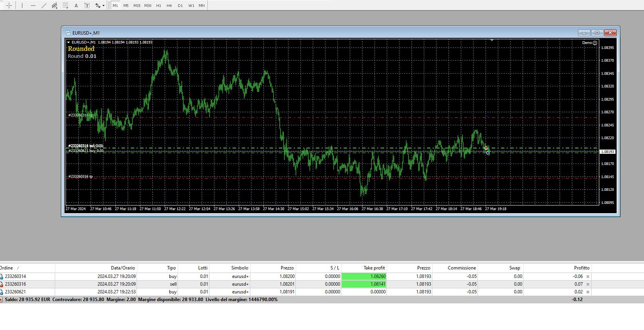Minimize the EURUSD+,M1 chart window

(584, 33)
